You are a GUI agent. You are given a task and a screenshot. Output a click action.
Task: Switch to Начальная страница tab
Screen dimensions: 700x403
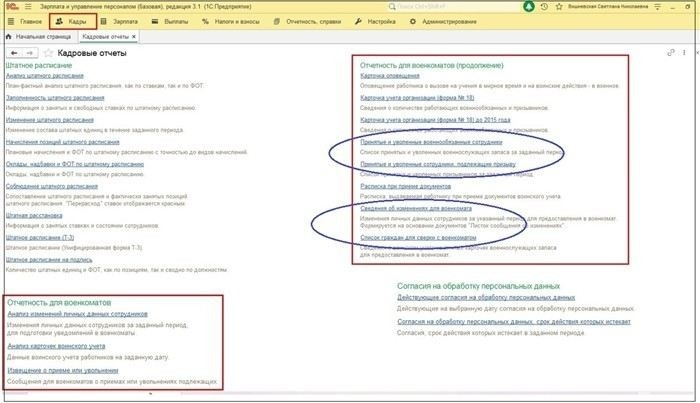39,37
